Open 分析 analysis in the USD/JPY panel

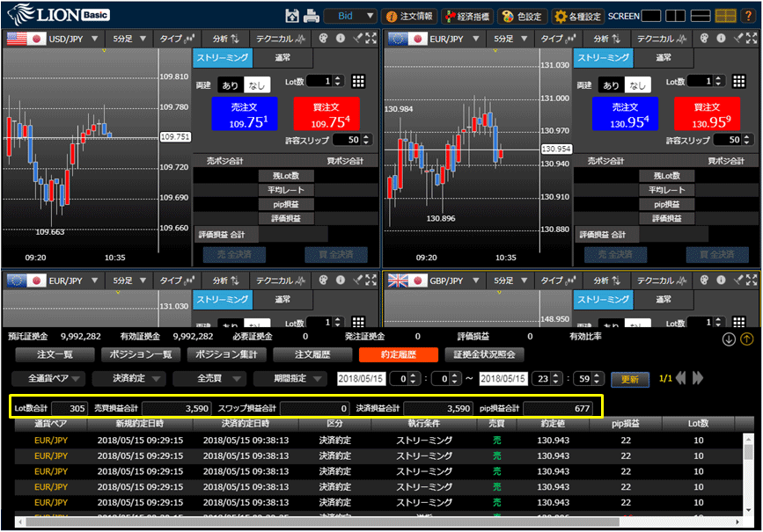click(x=226, y=39)
